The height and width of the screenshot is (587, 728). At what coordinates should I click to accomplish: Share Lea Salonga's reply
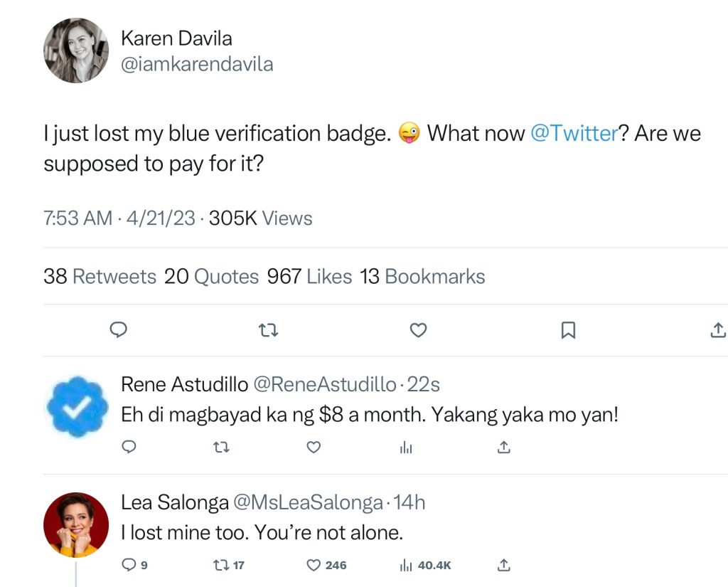pyautogui.click(x=503, y=565)
